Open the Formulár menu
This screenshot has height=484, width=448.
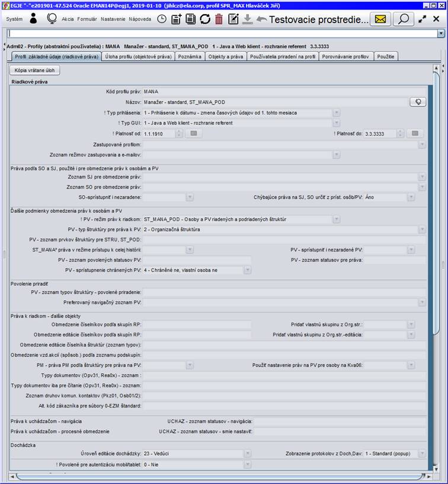pyautogui.click(x=87, y=19)
